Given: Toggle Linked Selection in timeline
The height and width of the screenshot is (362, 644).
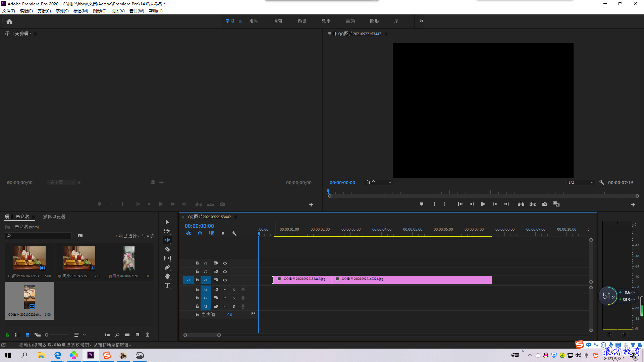Looking at the screenshot, I should 211,233.
